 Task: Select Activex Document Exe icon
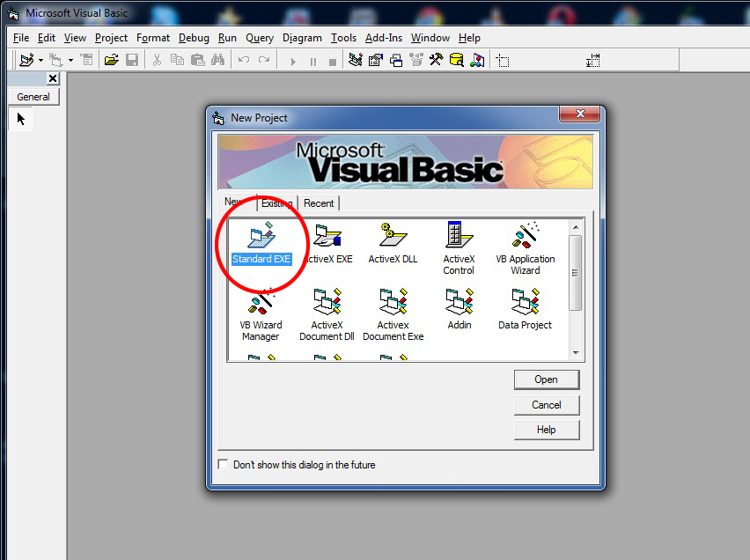point(393,300)
